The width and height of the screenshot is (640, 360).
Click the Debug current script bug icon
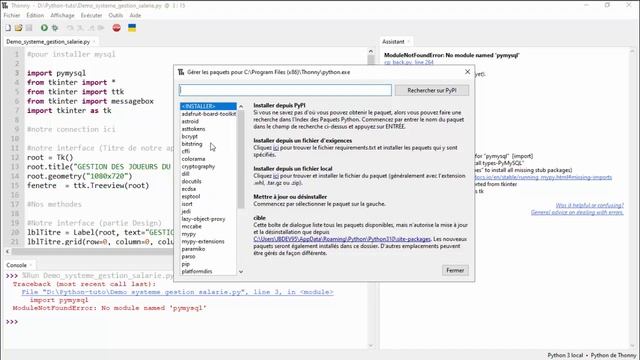(x=55, y=28)
